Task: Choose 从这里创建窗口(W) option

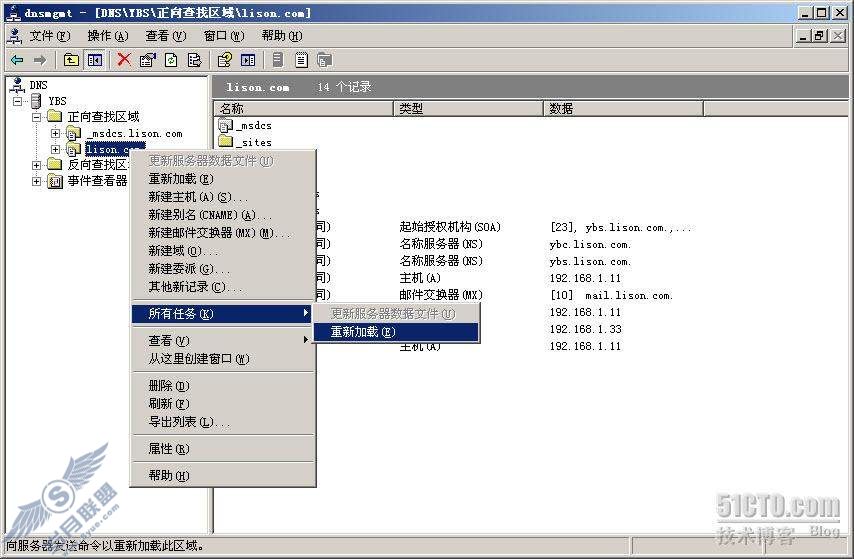Action: 222,359
